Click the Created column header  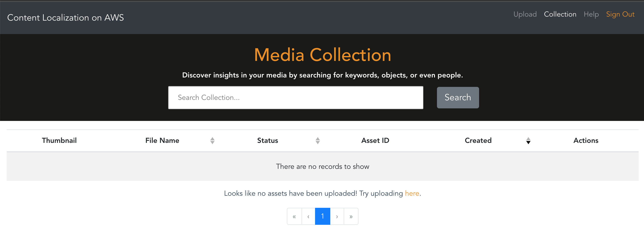click(478, 140)
